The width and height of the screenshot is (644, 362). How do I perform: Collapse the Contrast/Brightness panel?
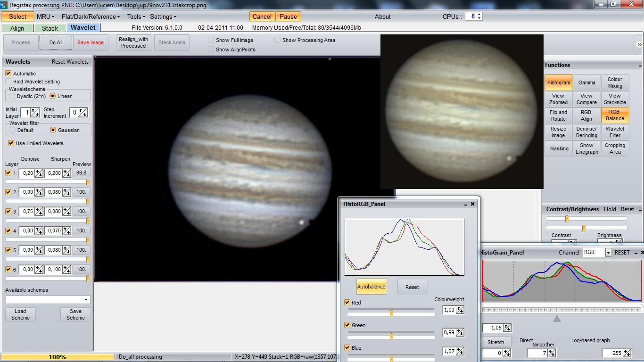pyautogui.click(x=640, y=209)
